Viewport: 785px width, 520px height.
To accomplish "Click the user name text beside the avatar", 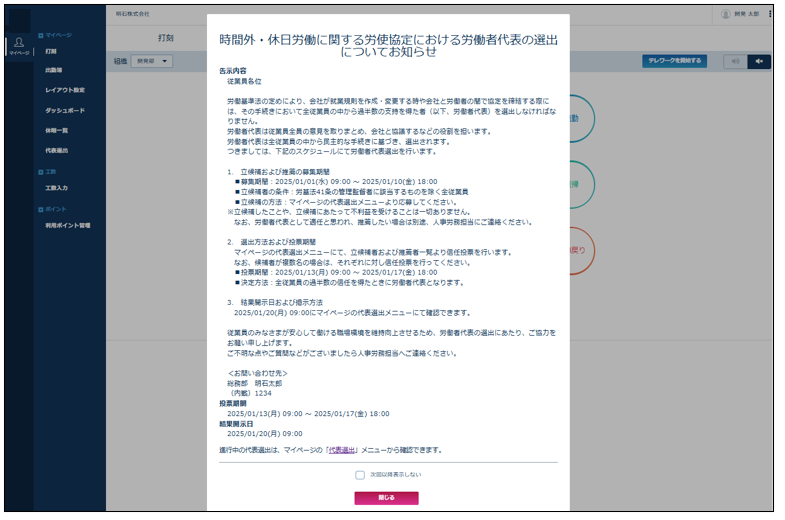I will point(746,14).
